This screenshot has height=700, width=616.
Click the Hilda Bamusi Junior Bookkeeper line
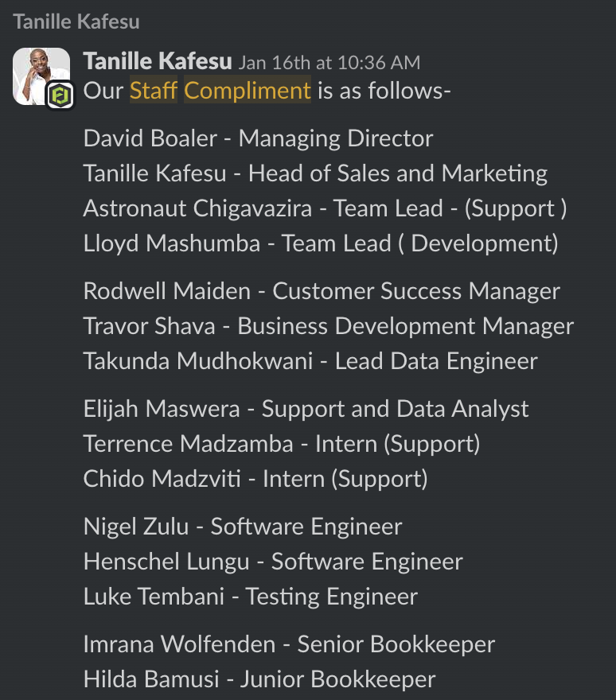[x=259, y=679]
